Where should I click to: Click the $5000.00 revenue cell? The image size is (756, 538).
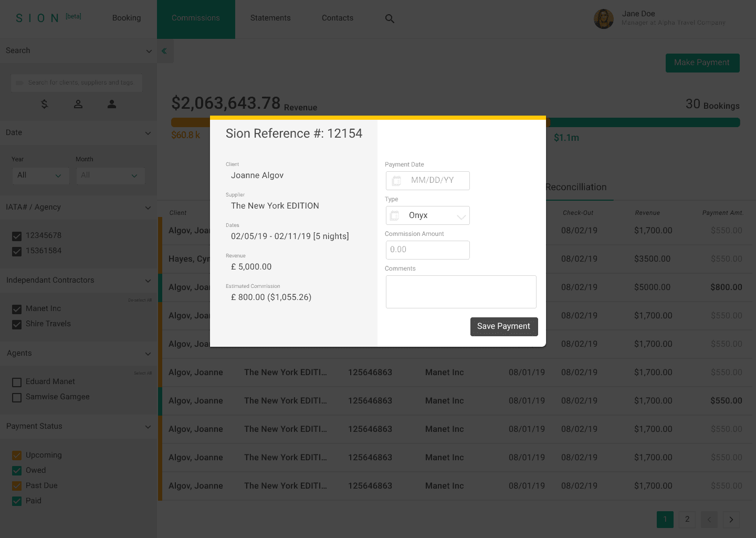[652, 287]
